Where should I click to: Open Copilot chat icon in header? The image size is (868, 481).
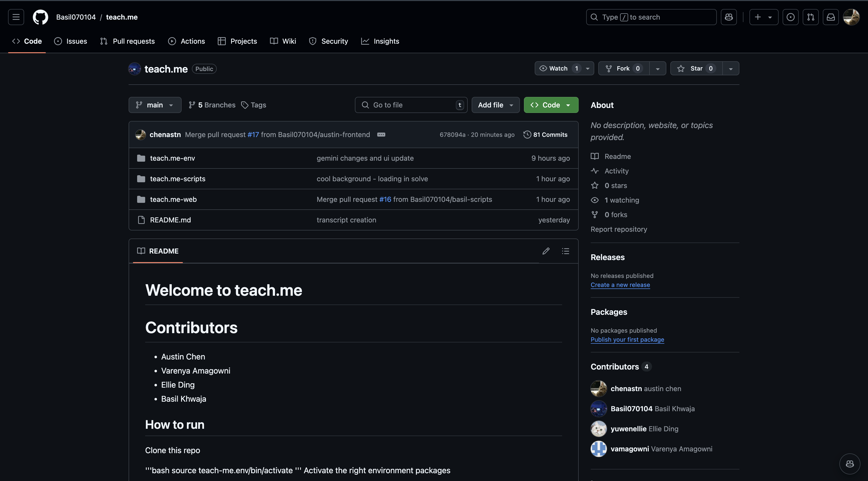coord(729,17)
